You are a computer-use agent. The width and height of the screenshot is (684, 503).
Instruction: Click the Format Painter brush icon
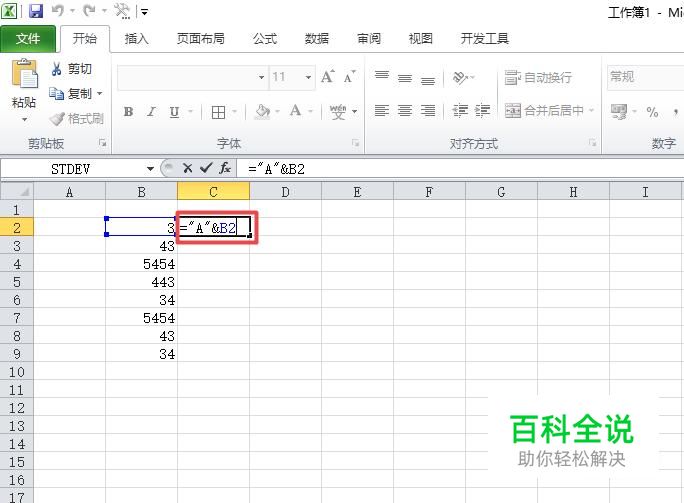57,118
